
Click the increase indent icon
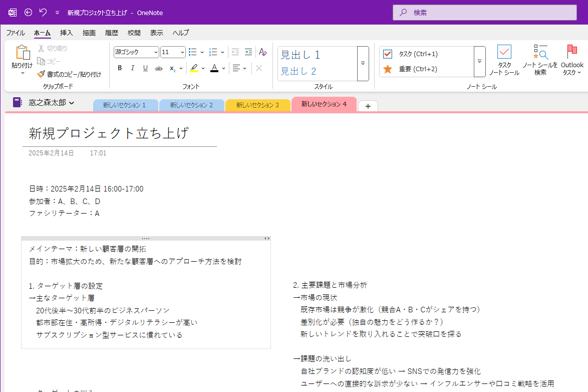[x=248, y=52]
